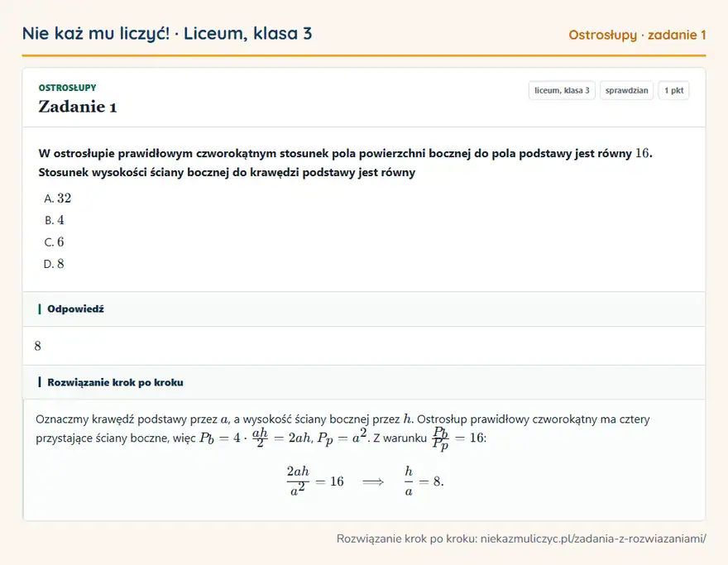This screenshot has height=565, width=728.
Task: Click the green OSTROSŁUPY category label
Action: 67,88
